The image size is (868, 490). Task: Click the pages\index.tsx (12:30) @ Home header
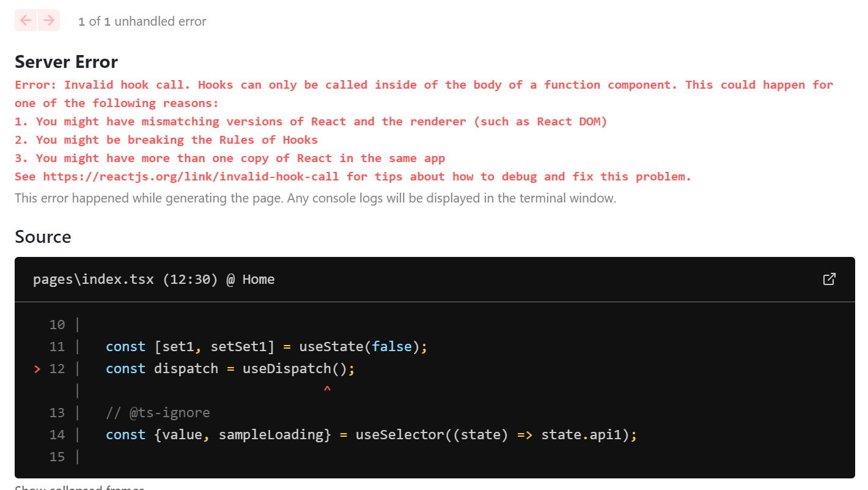(x=154, y=280)
